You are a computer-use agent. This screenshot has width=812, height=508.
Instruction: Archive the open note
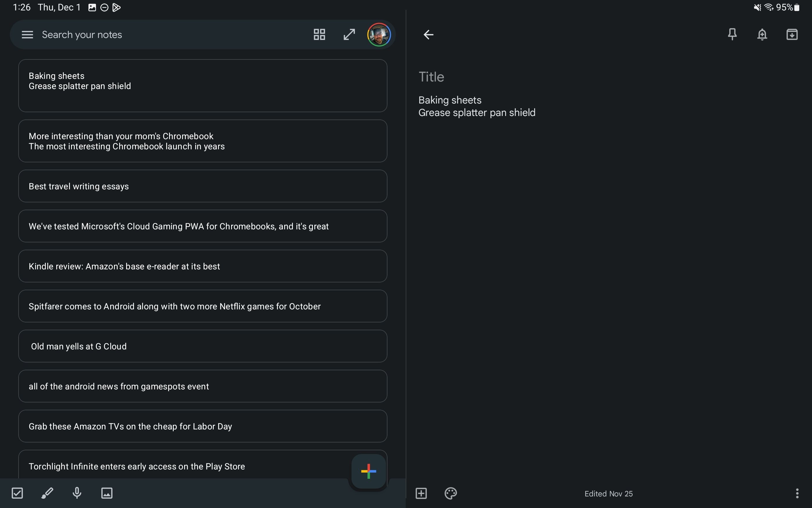tap(792, 34)
